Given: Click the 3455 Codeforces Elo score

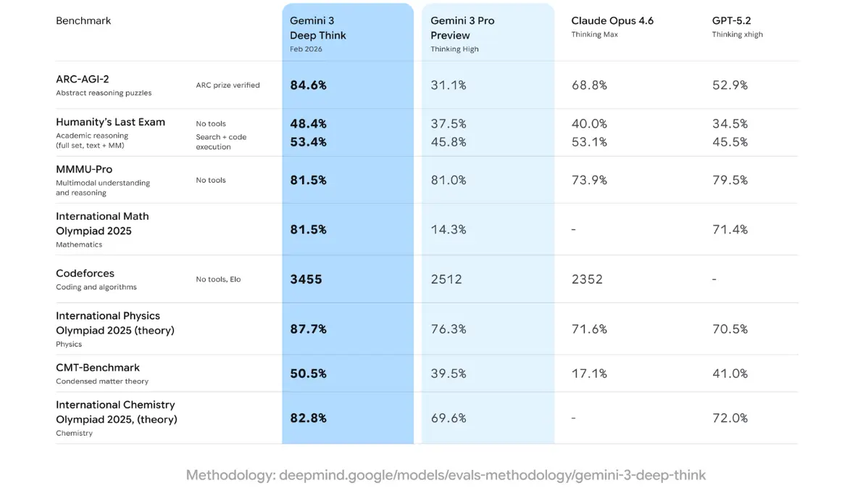Looking at the screenshot, I should click(x=306, y=279).
